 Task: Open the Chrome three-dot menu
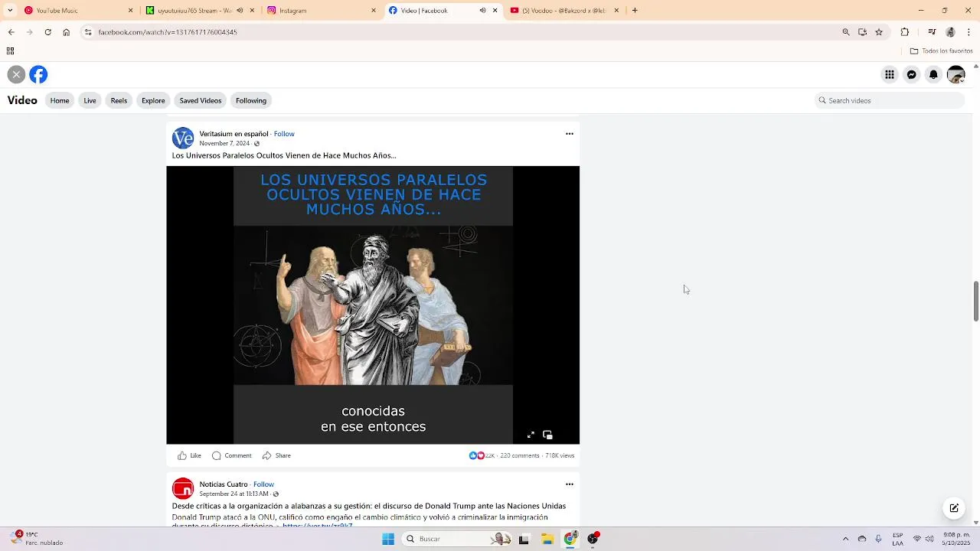[969, 32]
